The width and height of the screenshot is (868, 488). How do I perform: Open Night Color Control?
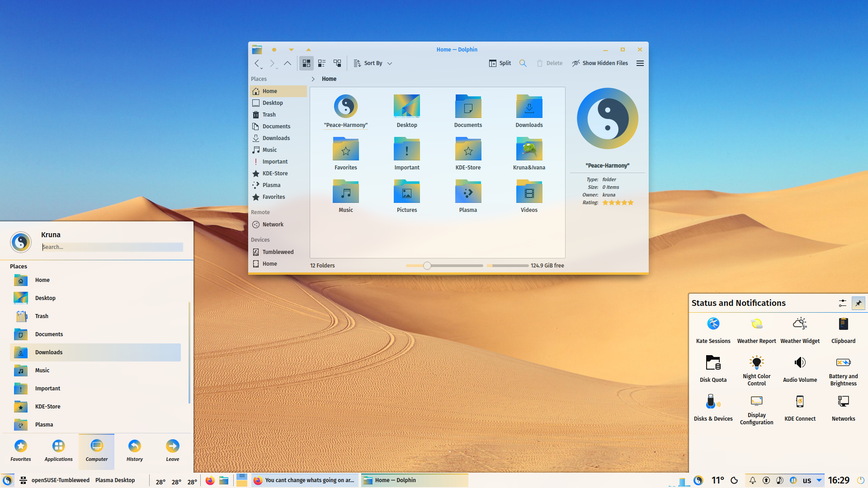pos(757,371)
